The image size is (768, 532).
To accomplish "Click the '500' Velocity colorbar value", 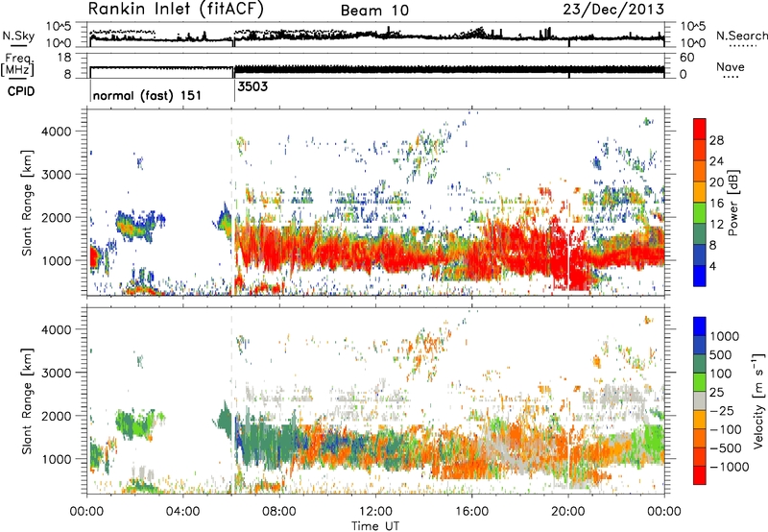I will pos(721,355).
